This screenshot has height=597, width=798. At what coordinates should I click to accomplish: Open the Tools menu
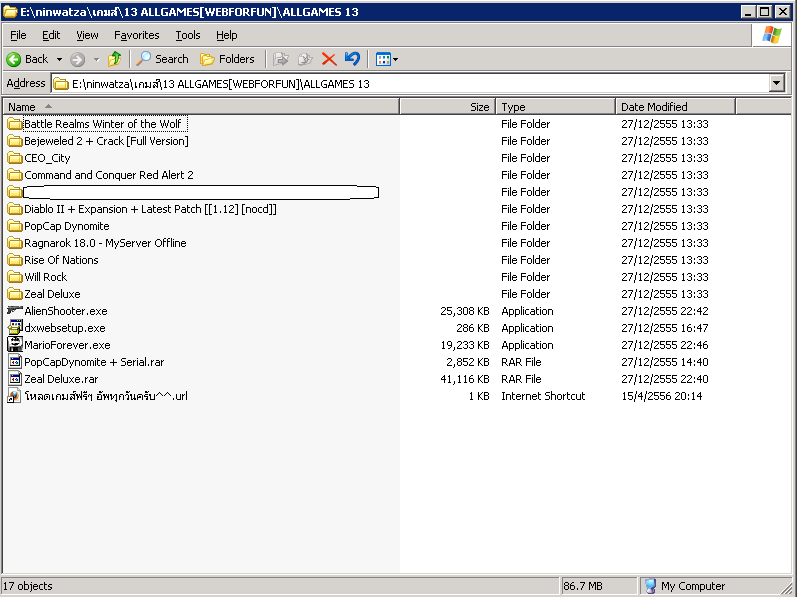[188, 35]
